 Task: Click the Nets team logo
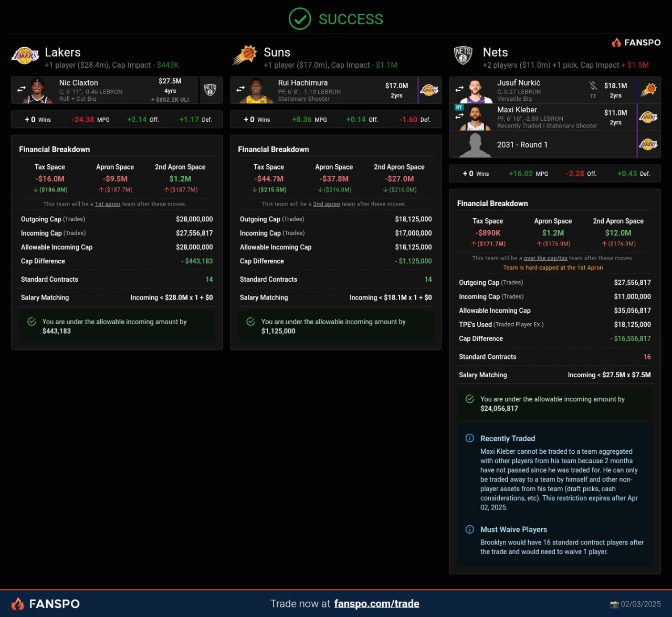click(463, 55)
